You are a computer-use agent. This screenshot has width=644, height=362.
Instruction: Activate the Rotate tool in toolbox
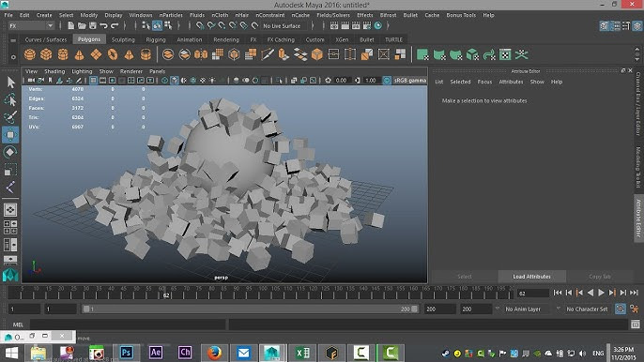tap(10, 152)
